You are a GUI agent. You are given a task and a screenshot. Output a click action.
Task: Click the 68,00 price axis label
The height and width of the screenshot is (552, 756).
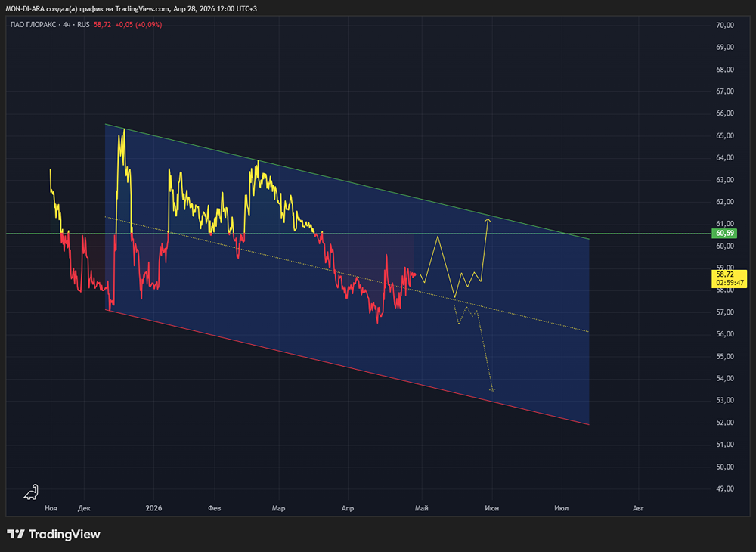725,70
